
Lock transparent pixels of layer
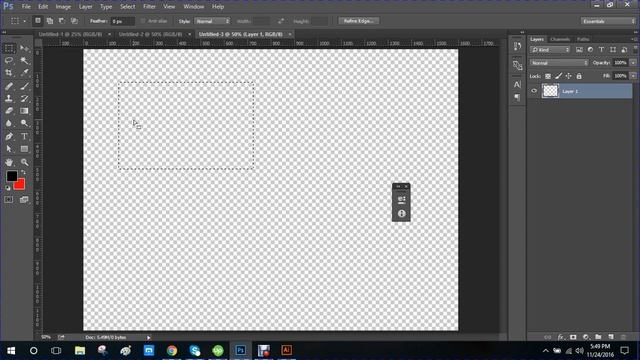tap(548, 76)
